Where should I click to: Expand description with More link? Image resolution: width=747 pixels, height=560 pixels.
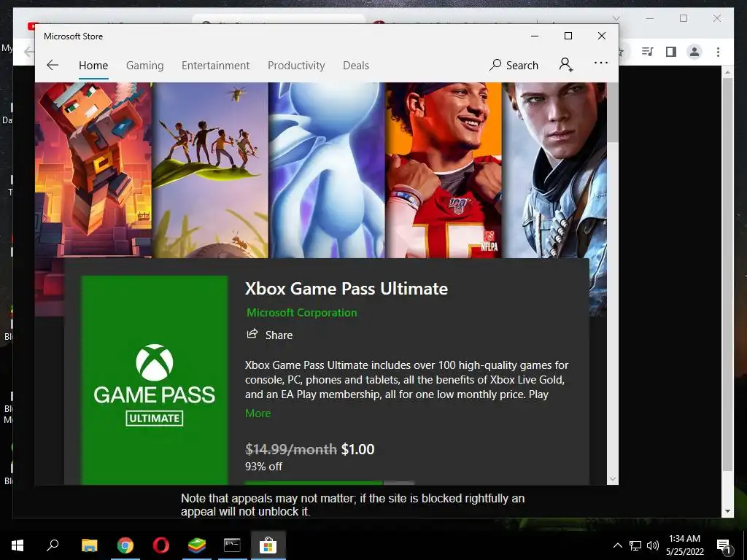(258, 413)
